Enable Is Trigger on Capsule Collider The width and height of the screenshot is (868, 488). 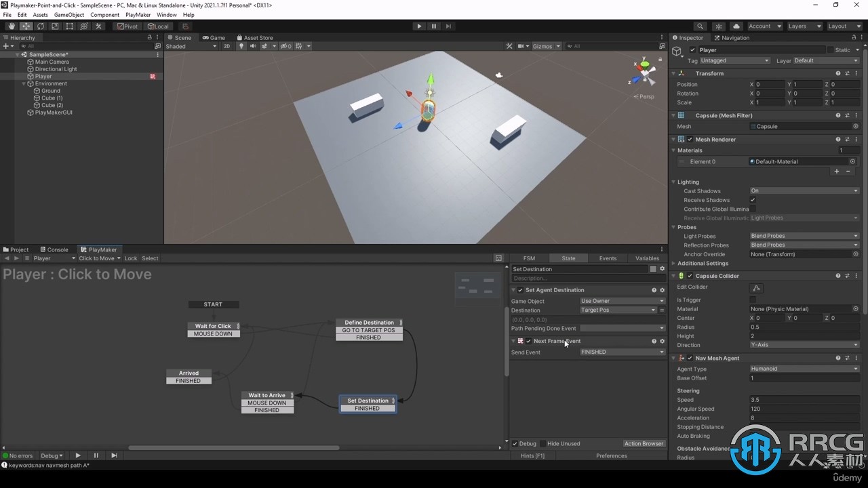753,300
